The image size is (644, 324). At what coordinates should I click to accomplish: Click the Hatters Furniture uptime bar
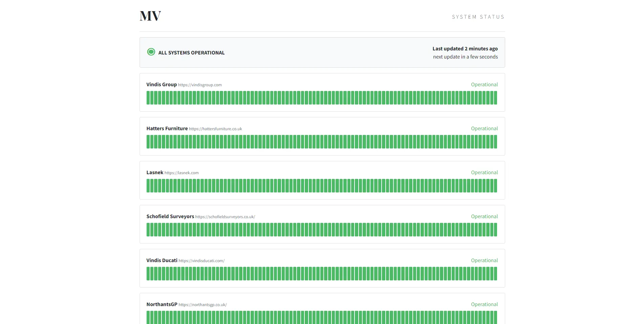coord(322,142)
